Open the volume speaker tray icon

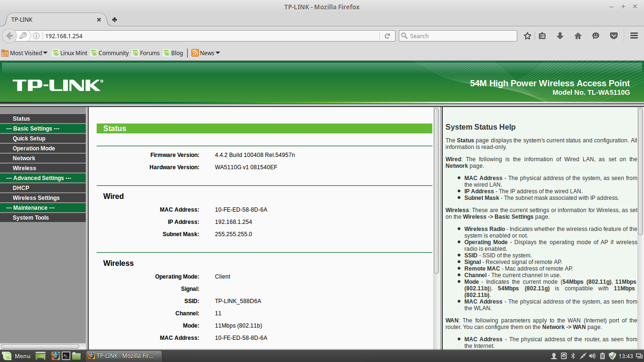(x=592, y=356)
